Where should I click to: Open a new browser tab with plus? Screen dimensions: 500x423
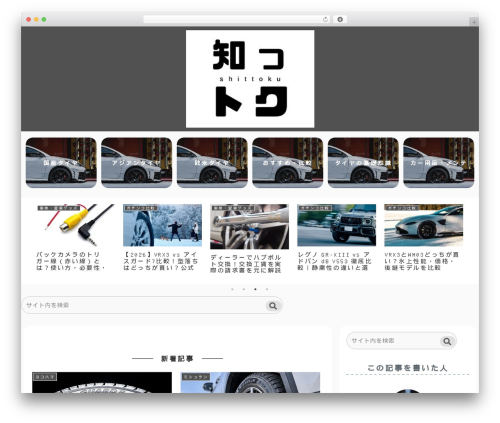[474, 22]
